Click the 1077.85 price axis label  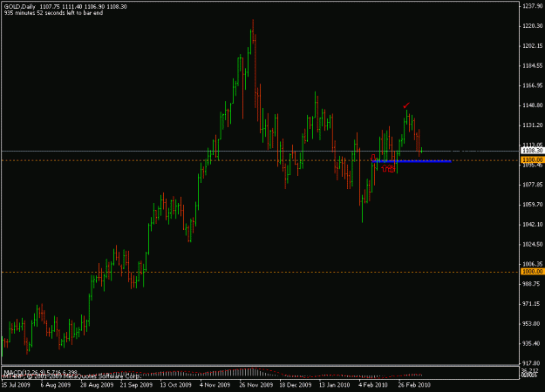(x=533, y=185)
